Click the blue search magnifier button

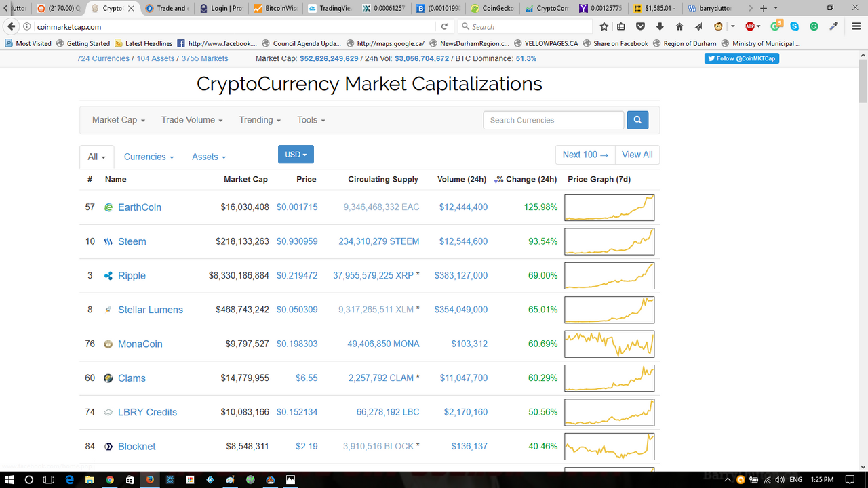pos(637,120)
